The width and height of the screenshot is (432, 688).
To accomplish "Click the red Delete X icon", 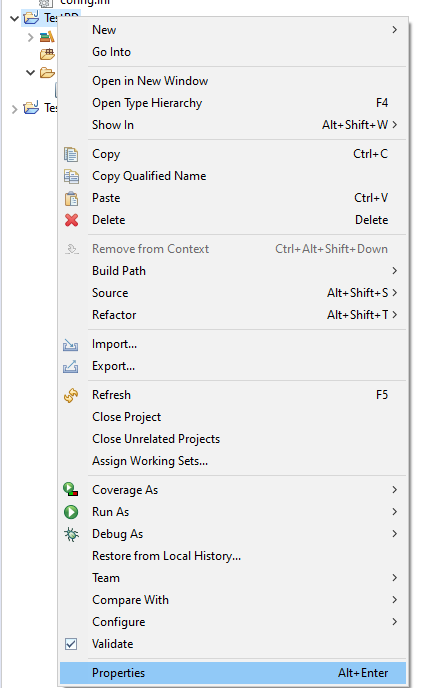I will tap(71, 220).
